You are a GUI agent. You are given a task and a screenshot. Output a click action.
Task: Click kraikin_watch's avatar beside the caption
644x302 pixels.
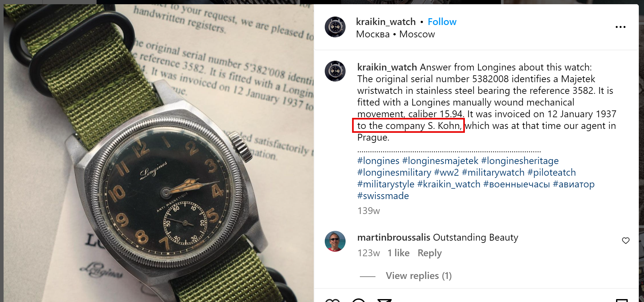click(x=335, y=71)
